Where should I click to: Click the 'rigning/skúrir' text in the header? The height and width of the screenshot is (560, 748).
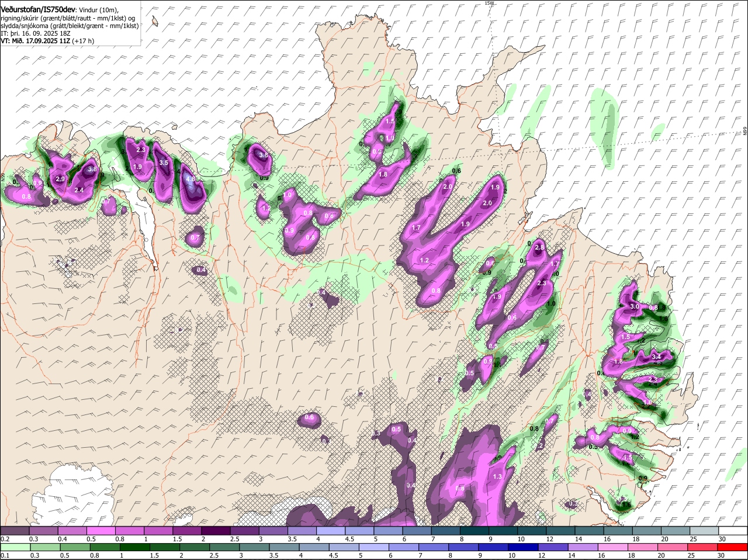pos(20,18)
